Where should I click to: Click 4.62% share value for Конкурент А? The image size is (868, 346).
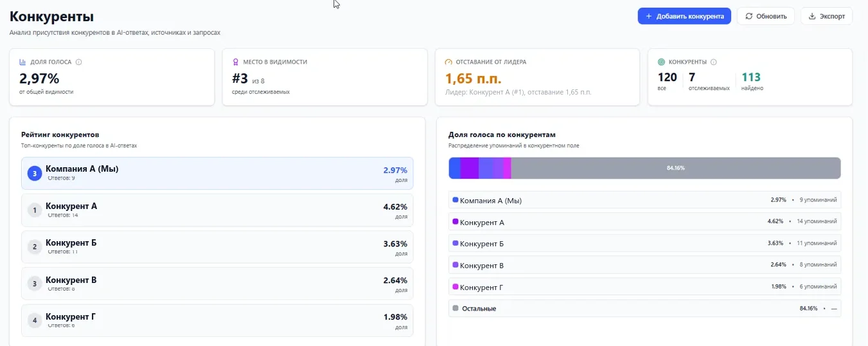click(x=395, y=206)
